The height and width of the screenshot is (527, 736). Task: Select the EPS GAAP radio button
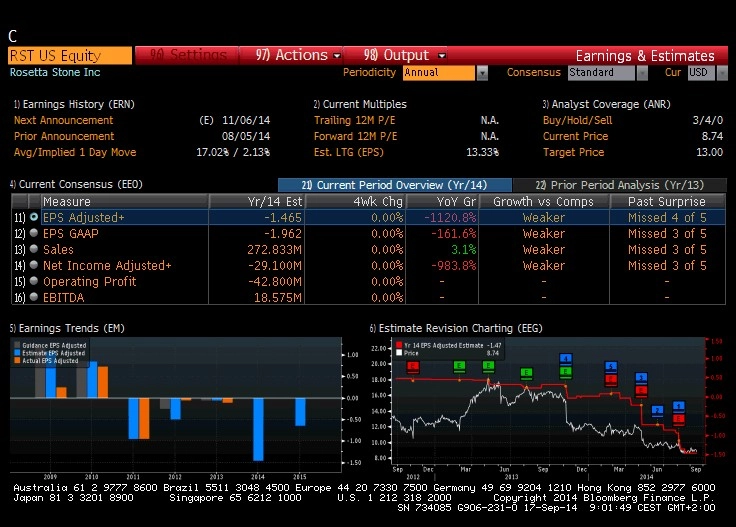coord(34,233)
